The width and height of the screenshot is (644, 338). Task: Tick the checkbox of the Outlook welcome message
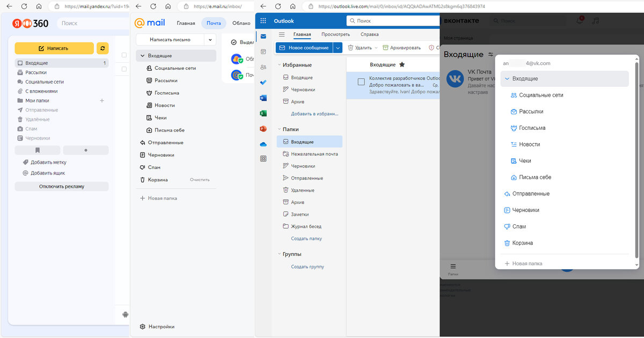click(361, 82)
